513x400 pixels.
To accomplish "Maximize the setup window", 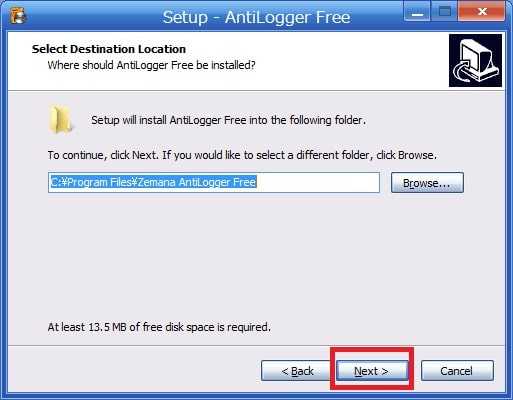I will [444, 12].
